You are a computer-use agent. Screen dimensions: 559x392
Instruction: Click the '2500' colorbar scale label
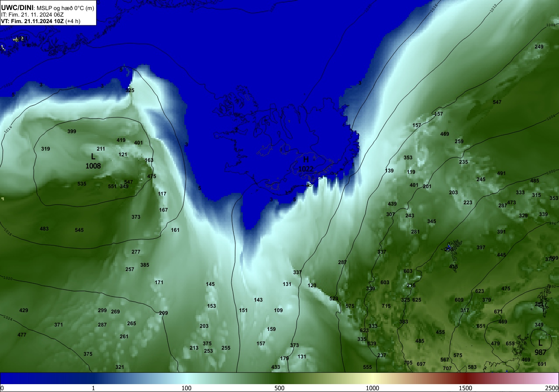[x=552, y=388]
